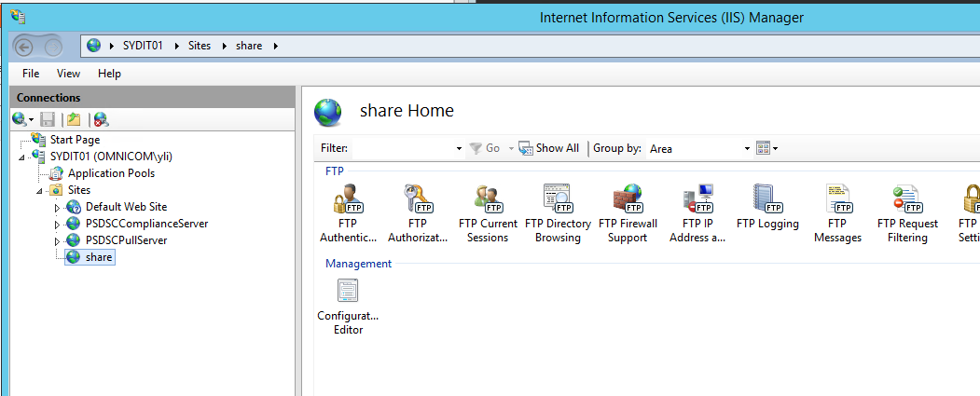Click Create New Connection icon in Connections
980x396 pixels.
(x=19, y=118)
